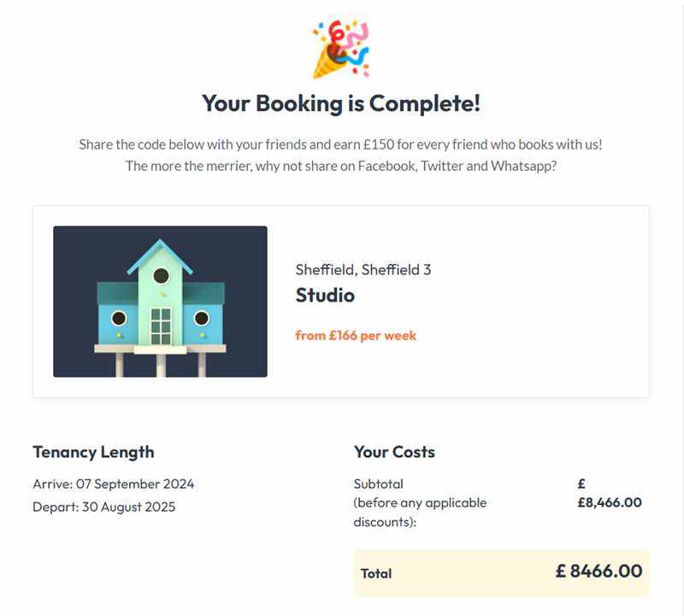Click the '(before any applicable discounts)' note
Screen dimensions: 684x616
pos(420,513)
